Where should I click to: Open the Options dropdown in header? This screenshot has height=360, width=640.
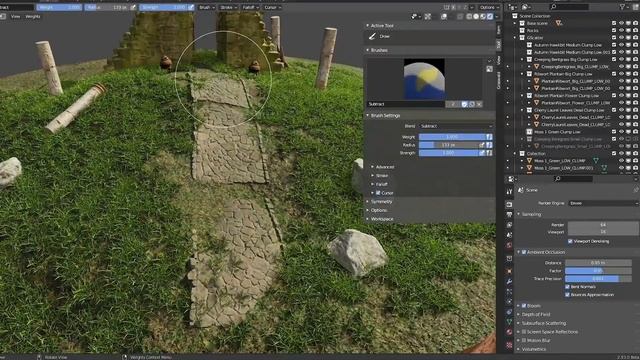click(489, 7)
